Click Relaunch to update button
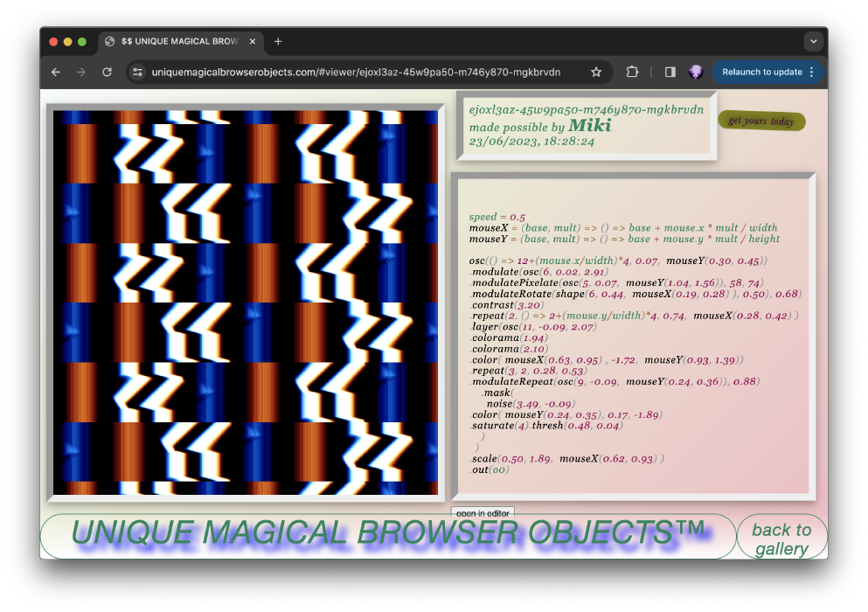 point(758,72)
